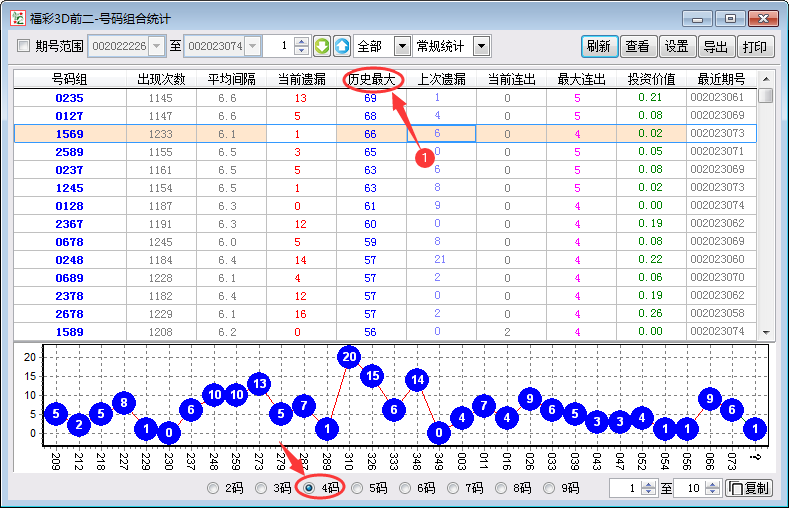
Task: Select number group row 0689
Action: pyautogui.click(x=385, y=278)
